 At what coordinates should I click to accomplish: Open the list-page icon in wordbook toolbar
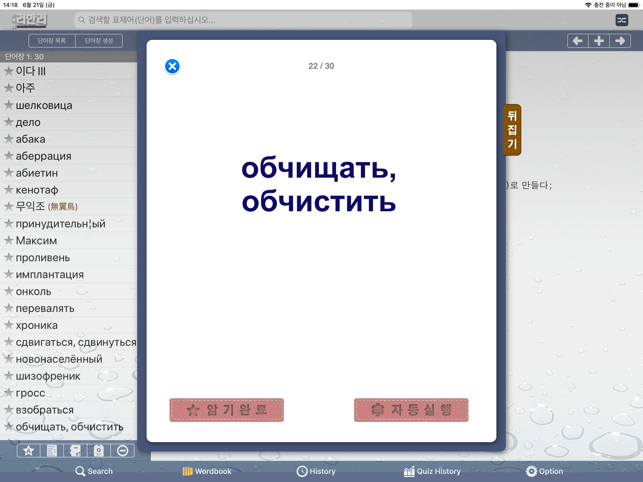click(52, 451)
